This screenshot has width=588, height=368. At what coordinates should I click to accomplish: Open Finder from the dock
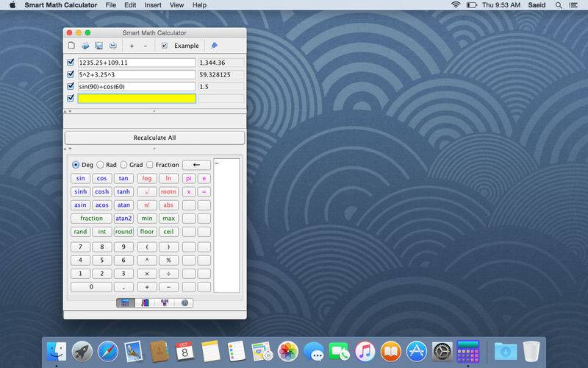coord(57,352)
